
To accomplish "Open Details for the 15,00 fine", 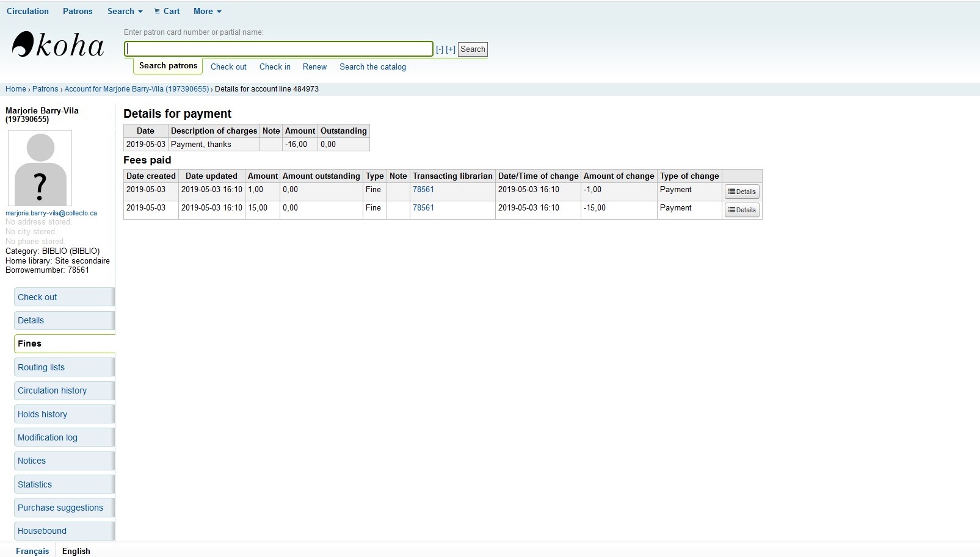I will (x=742, y=210).
